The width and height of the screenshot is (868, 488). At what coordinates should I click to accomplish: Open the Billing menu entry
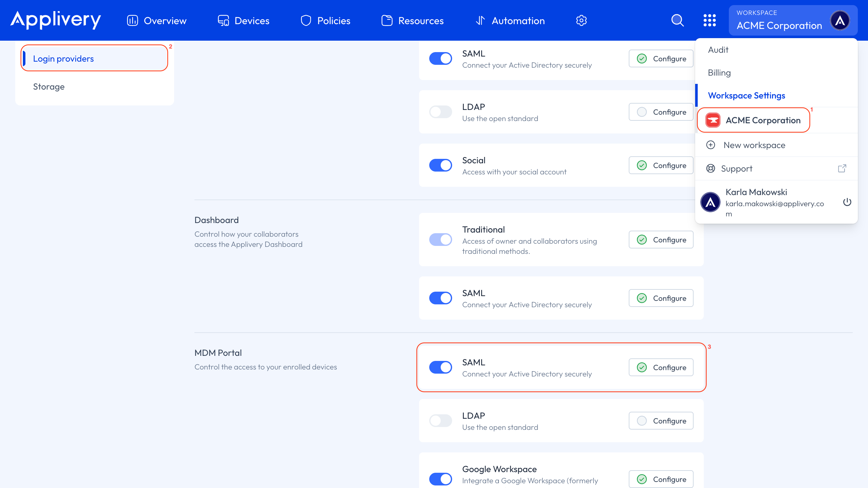pos(719,72)
